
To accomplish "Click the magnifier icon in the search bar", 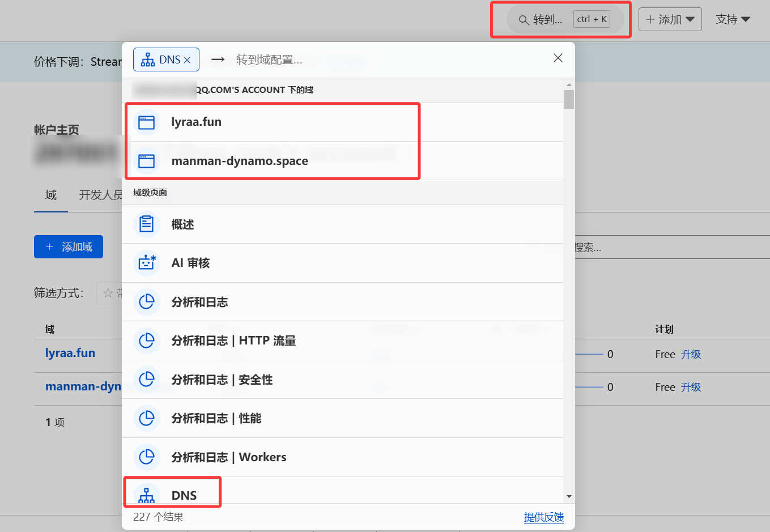I will click(x=524, y=20).
